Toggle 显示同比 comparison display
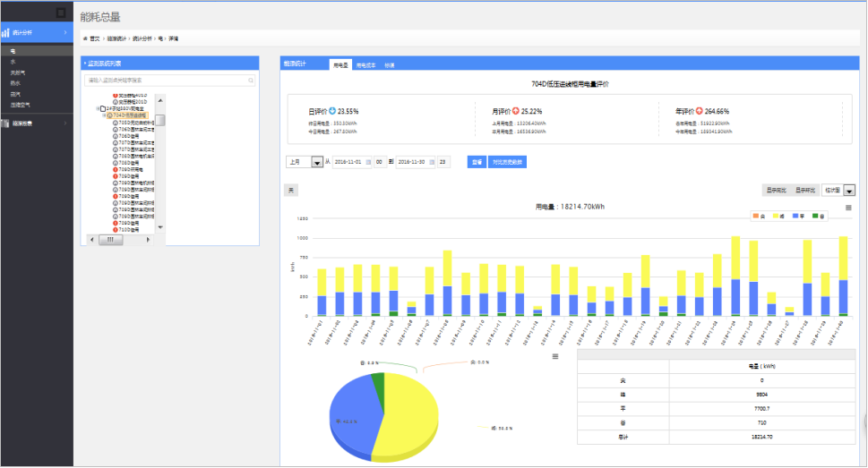 click(x=776, y=191)
